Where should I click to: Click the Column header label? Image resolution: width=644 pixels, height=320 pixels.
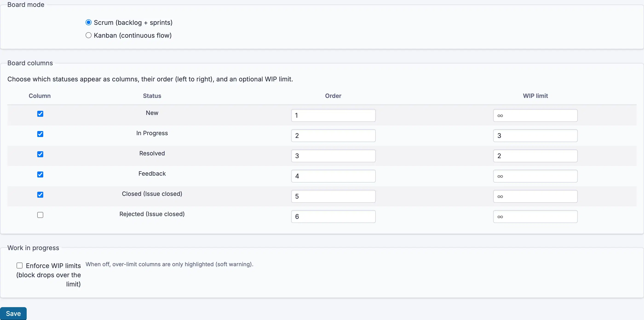click(x=40, y=96)
